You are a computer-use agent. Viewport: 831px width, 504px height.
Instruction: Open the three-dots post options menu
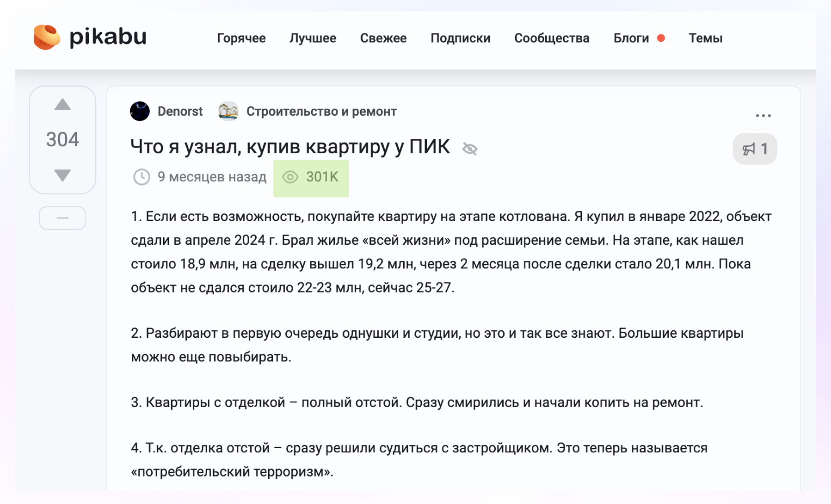pyautogui.click(x=763, y=116)
